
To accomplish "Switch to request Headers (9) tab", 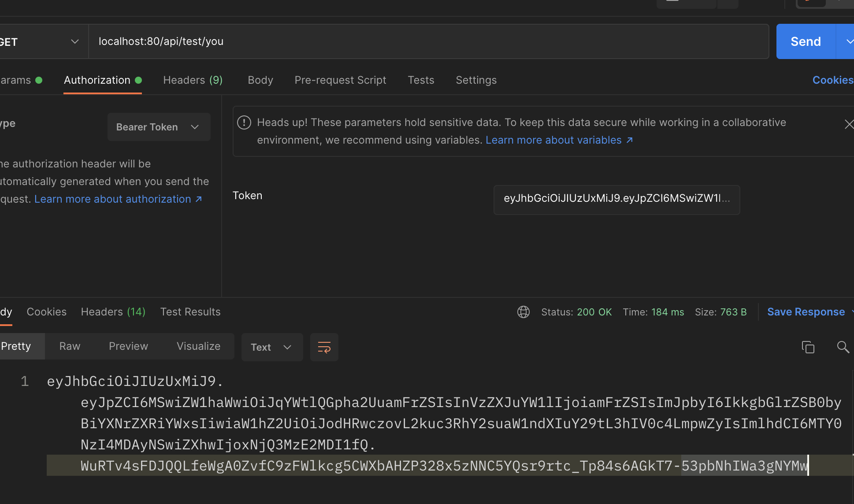I will click(193, 80).
